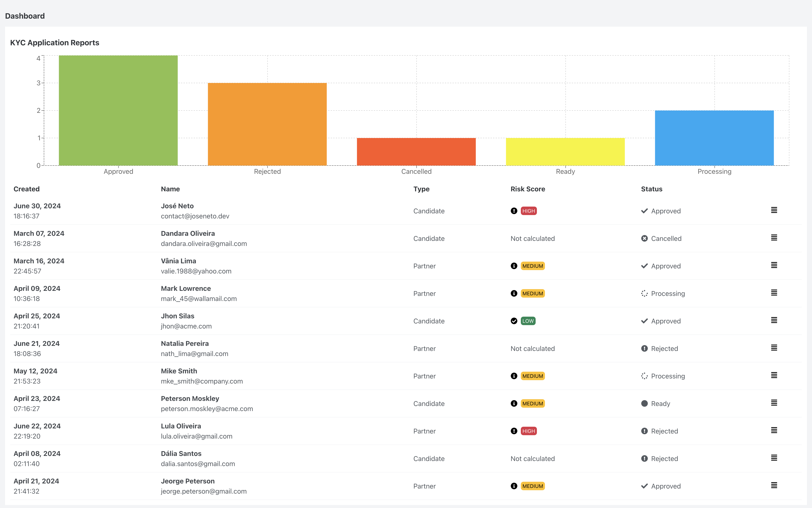Open the row menu for Jeorge Peterson
This screenshot has width=812, height=508.
pyautogui.click(x=774, y=486)
